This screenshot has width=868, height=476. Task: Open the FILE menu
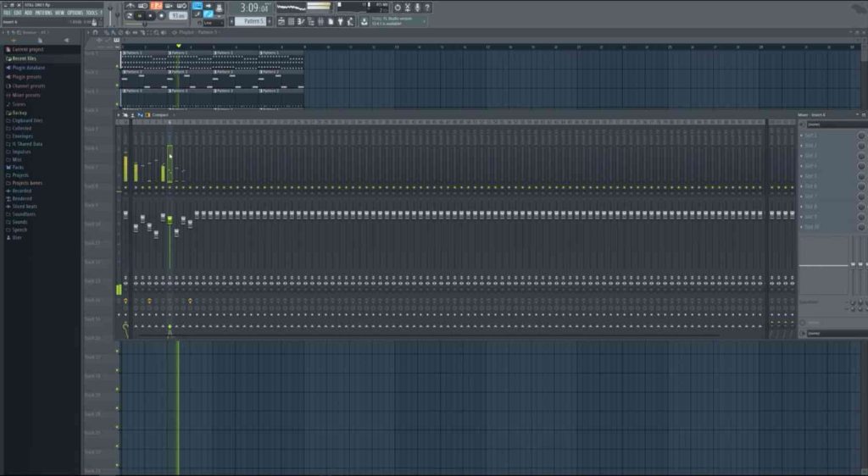pyautogui.click(x=7, y=13)
